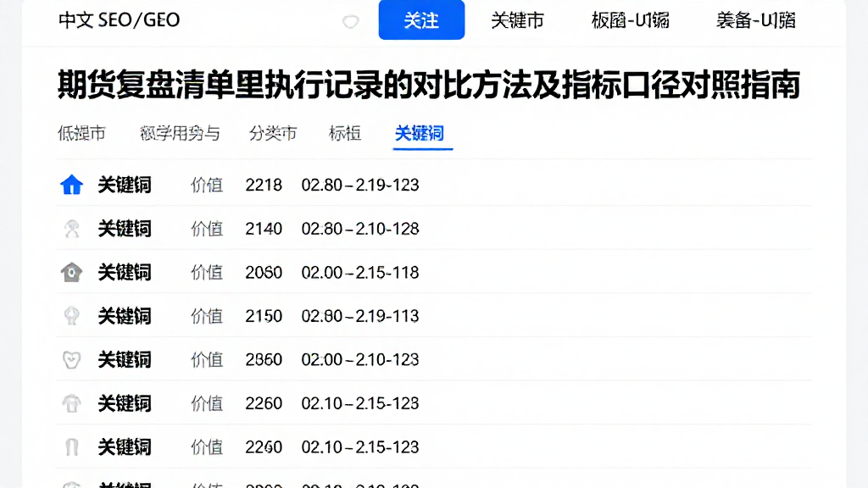Click the value 2140

264,229
